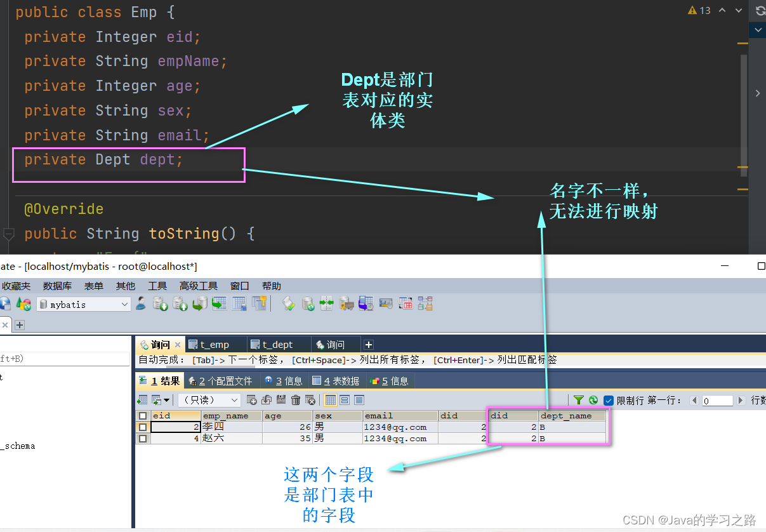Viewport: 766px width, 532px height.
Task: Click + to open a new query tab
Action: coord(368,343)
